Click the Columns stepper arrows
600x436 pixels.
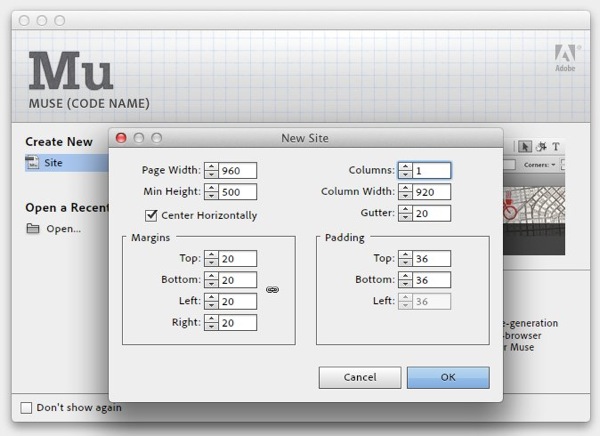click(x=405, y=170)
